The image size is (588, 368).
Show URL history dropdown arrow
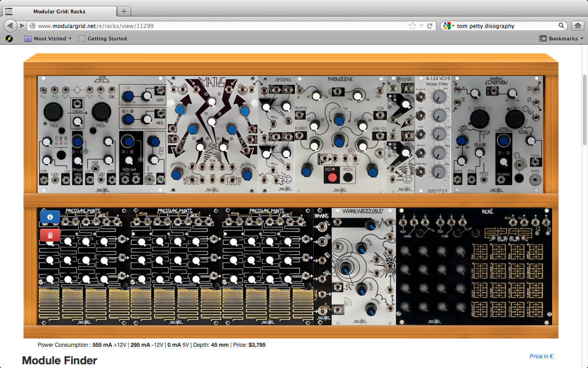point(421,26)
